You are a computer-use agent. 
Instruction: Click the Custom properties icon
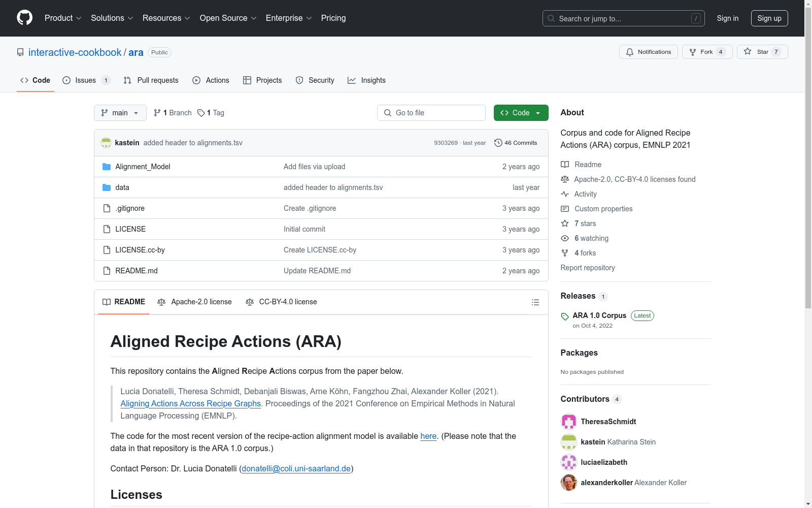(x=565, y=209)
